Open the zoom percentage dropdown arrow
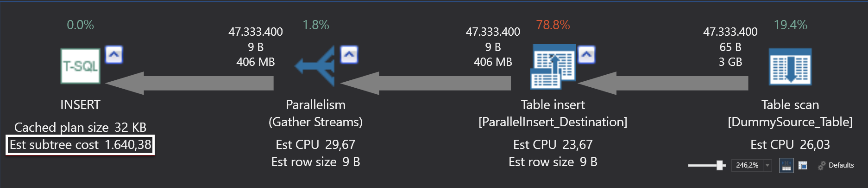The width and height of the screenshot is (868, 188). click(767, 165)
